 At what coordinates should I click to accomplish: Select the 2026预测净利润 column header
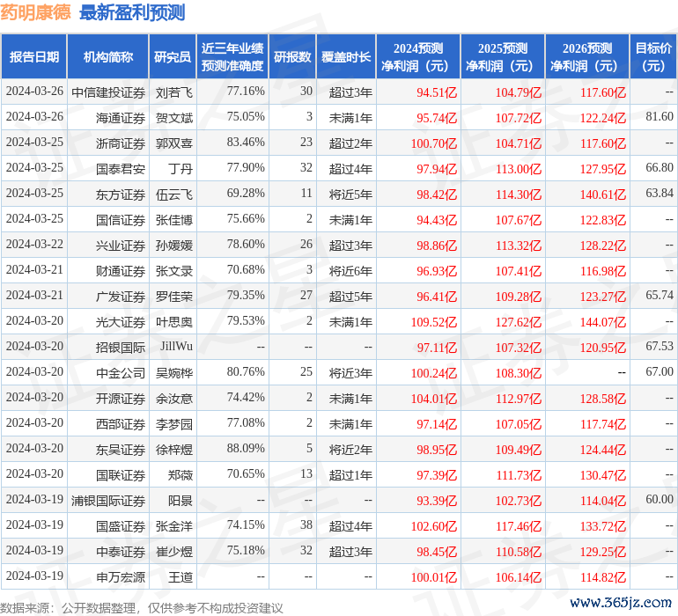pos(587,57)
